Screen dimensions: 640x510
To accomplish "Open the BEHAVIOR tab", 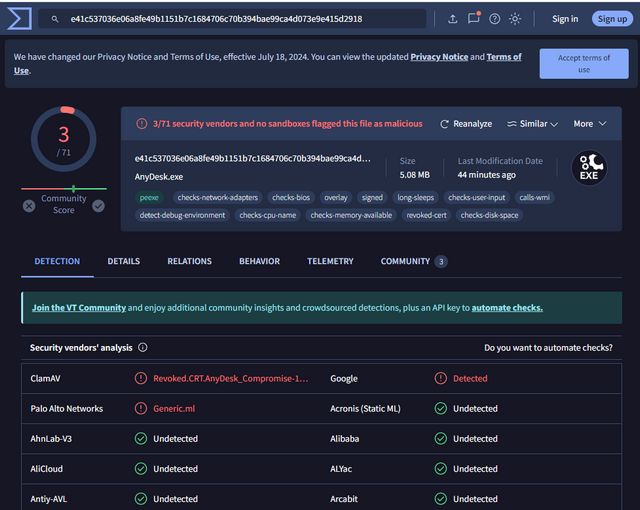I will (x=260, y=262).
